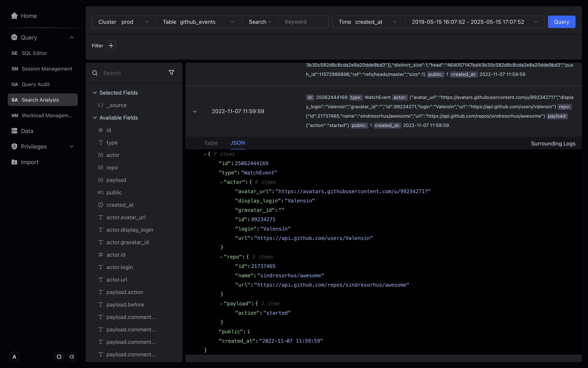588x368 pixels.
Task: Click the Import icon in sidebar
Action: pyautogui.click(x=14, y=162)
